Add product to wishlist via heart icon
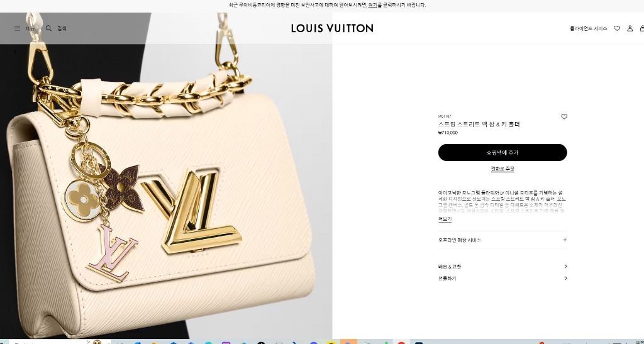The image size is (644, 344). click(x=564, y=116)
